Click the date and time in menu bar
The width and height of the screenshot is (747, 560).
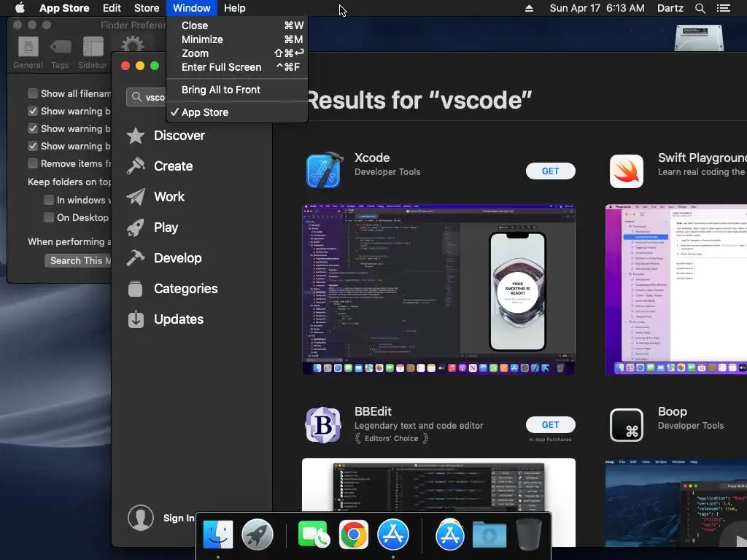(x=597, y=8)
